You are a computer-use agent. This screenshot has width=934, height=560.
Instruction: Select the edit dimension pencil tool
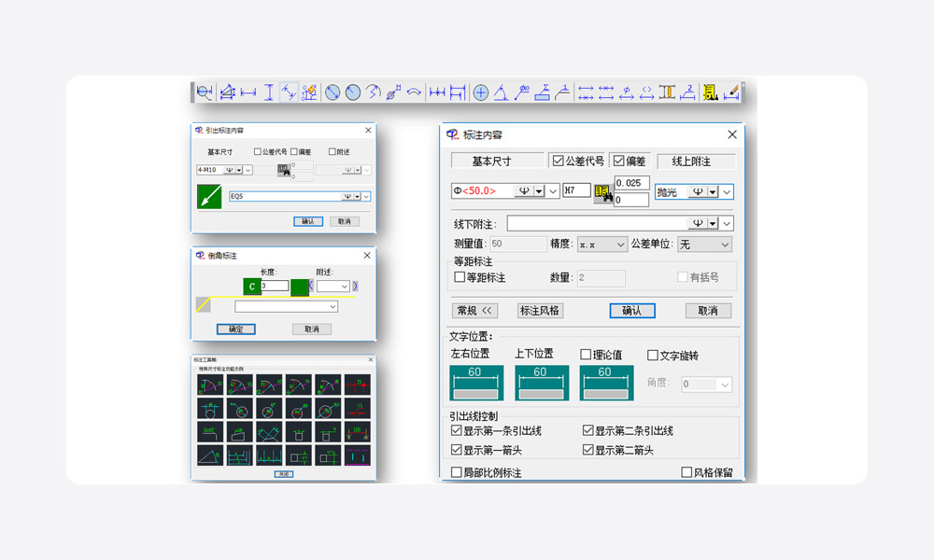pyautogui.click(x=731, y=92)
